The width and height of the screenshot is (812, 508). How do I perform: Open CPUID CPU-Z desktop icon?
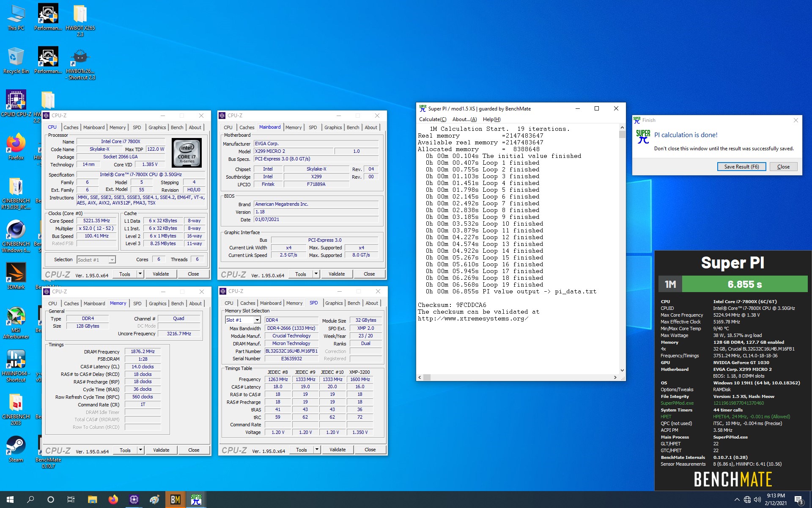[x=16, y=104]
